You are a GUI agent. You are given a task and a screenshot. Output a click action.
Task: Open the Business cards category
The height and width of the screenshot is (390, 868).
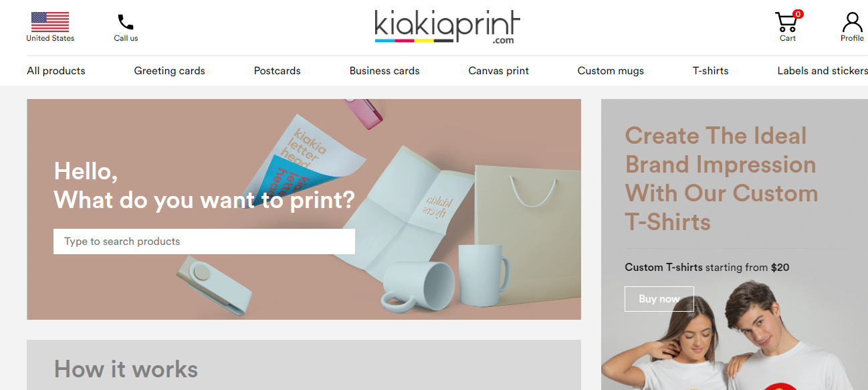point(385,70)
